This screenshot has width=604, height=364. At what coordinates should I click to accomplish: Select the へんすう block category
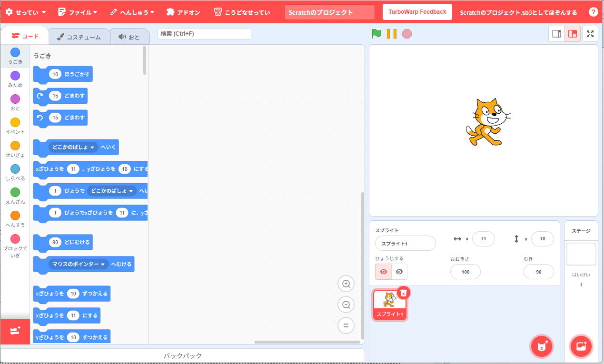click(15, 219)
